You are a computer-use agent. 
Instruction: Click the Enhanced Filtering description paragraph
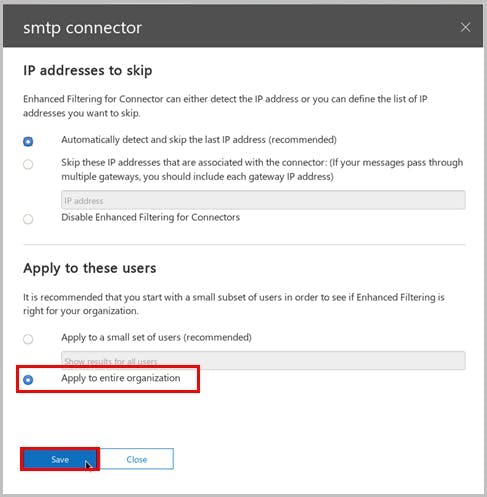(x=225, y=106)
